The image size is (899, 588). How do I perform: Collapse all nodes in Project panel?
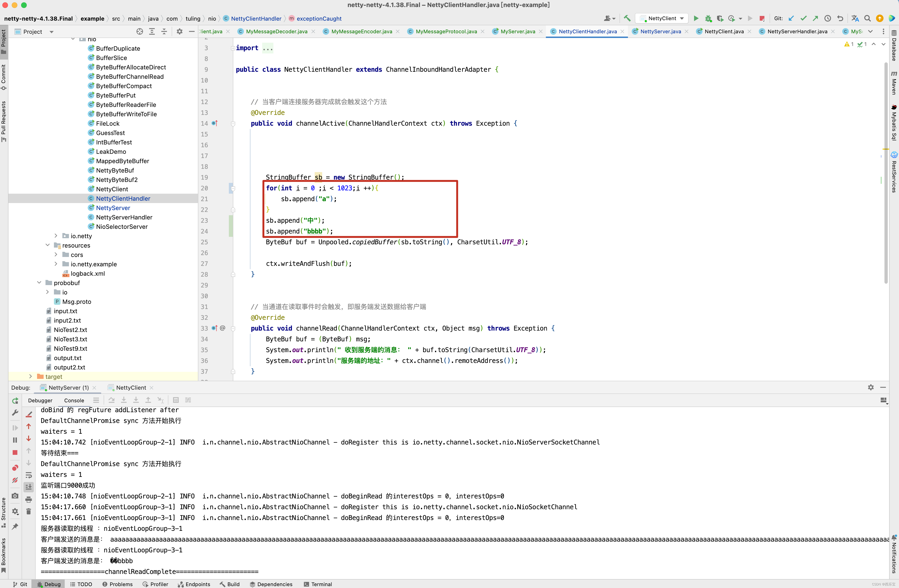pos(164,31)
